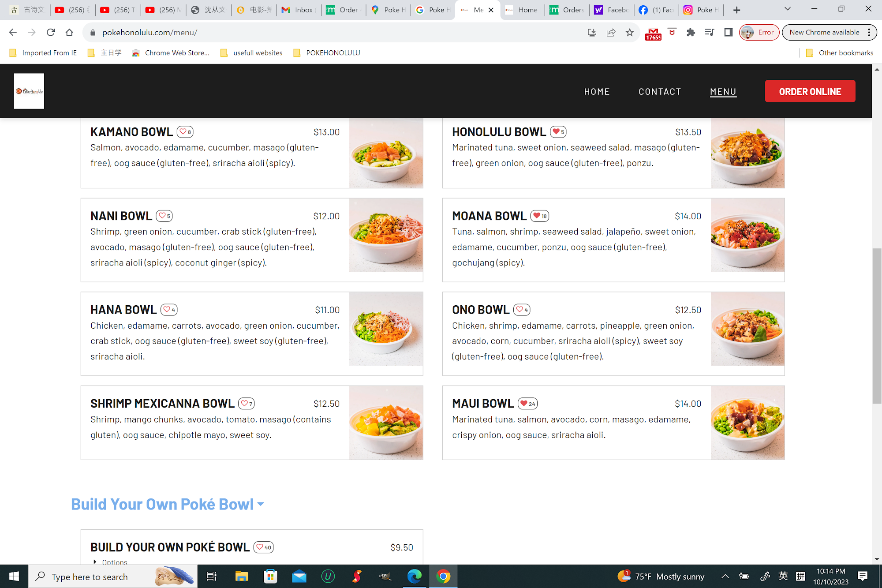Screen dimensions: 882x588
Task: Click the Moana Bowl photo thumbnail
Action: coord(747,235)
